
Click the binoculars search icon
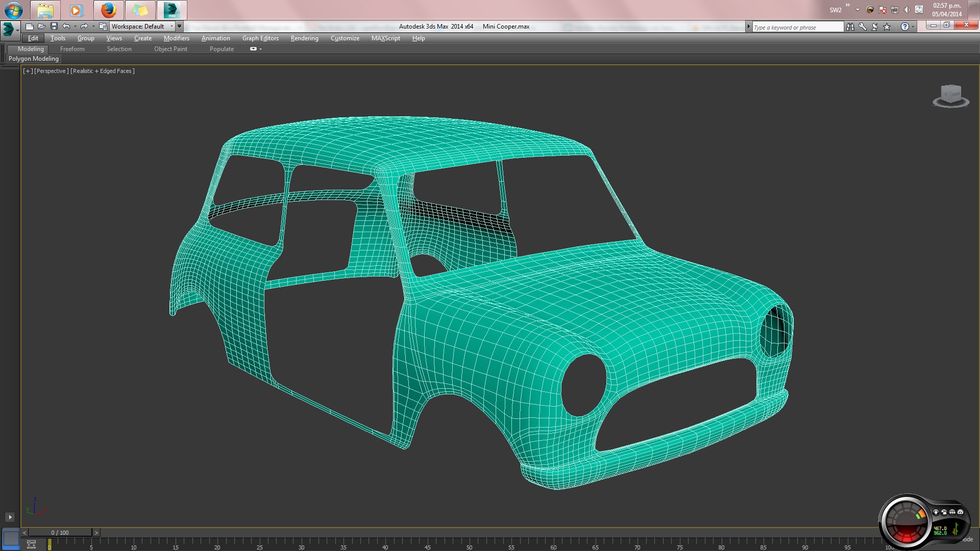point(850,27)
